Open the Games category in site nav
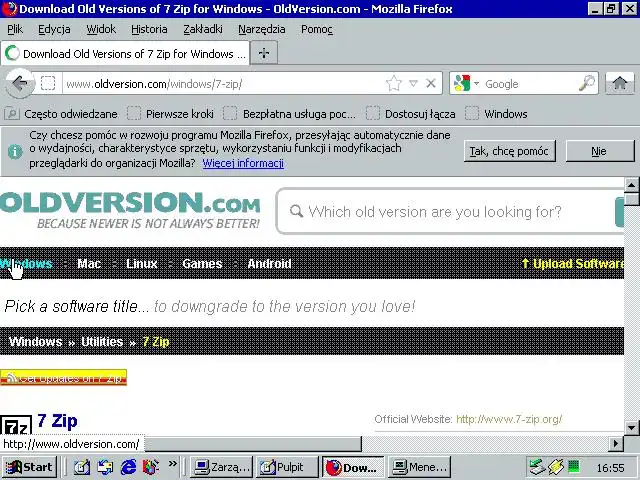This screenshot has width=640, height=480. pos(202,264)
